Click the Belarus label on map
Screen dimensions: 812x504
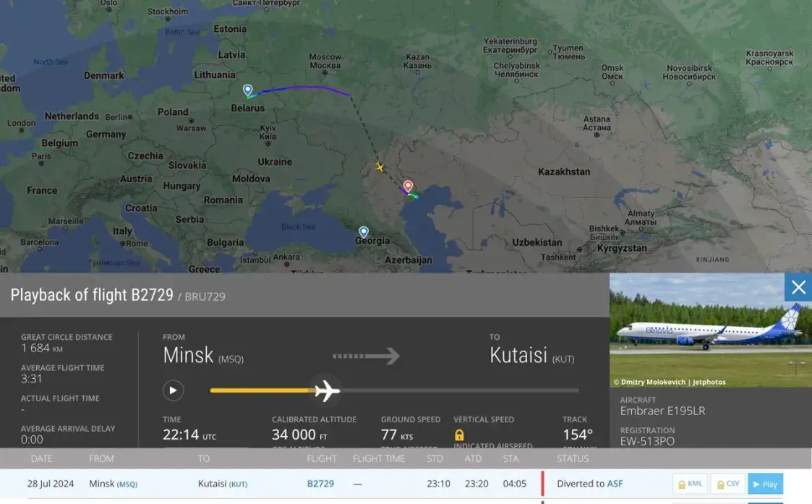[247, 108]
